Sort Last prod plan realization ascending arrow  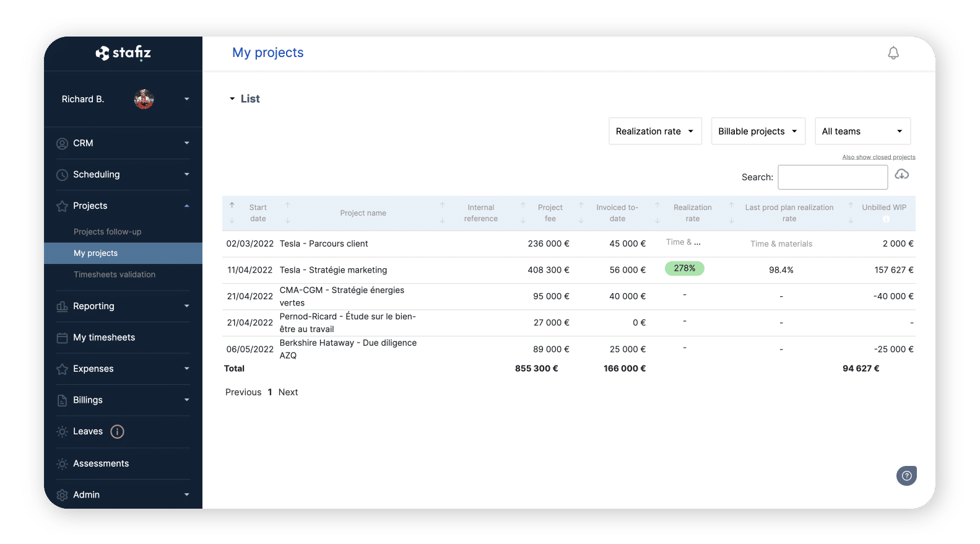point(731,204)
